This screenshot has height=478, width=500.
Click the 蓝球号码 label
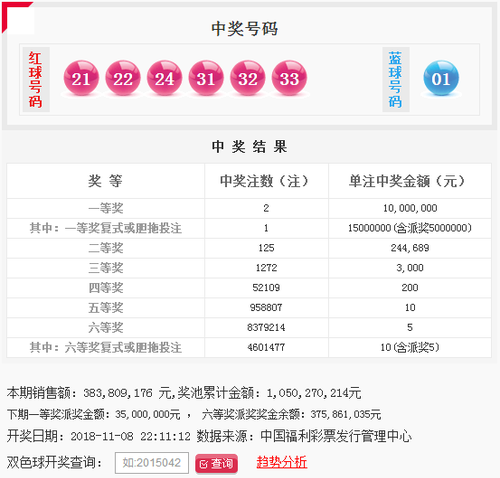396,79
